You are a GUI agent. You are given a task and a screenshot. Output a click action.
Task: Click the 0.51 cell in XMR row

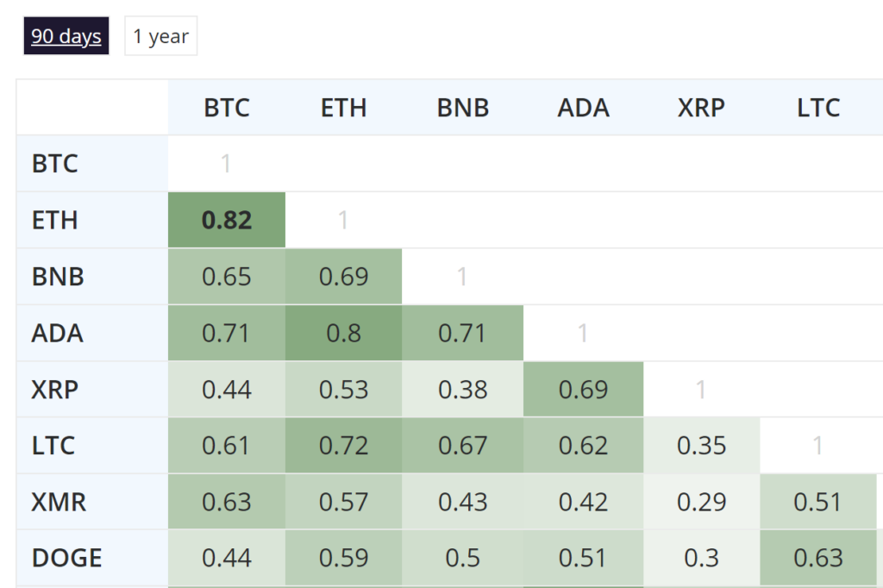(818, 502)
